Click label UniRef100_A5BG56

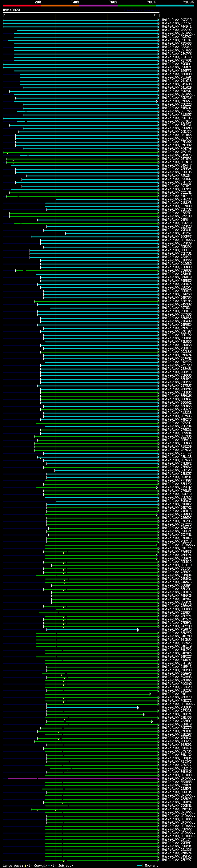point(177,101)
